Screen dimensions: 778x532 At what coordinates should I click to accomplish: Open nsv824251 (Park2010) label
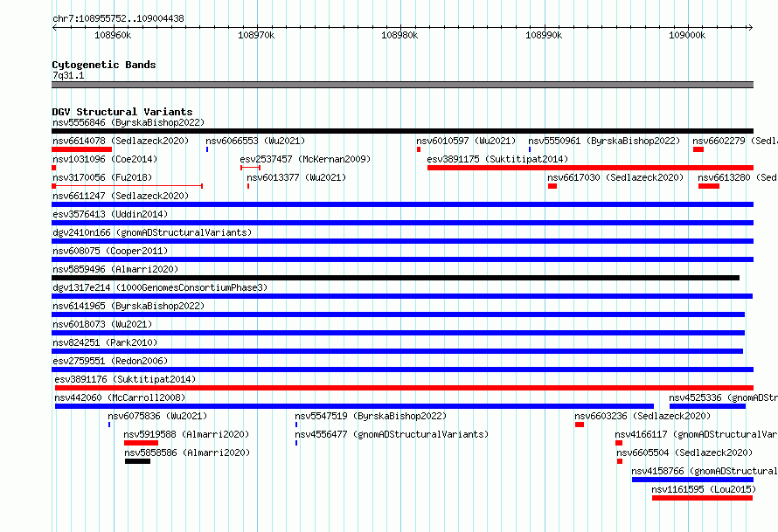[x=105, y=342]
